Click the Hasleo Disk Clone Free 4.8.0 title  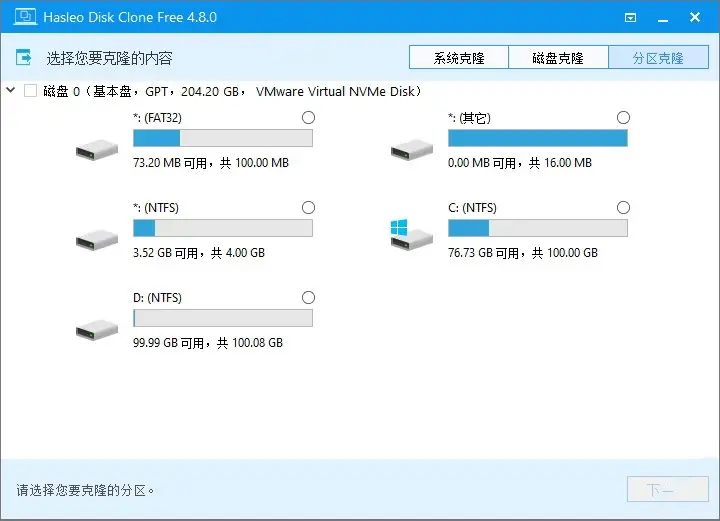pos(130,17)
